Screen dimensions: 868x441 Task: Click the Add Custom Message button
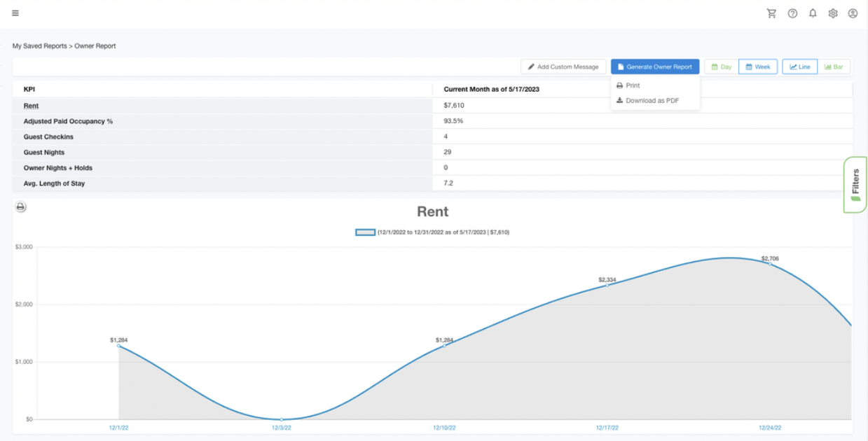[563, 66]
